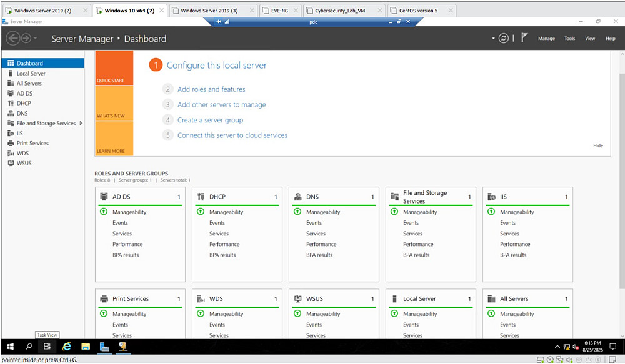This screenshot has height=364, width=625.
Task: Expand File and Storage Services arrow
Action: (x=81, y=123)
